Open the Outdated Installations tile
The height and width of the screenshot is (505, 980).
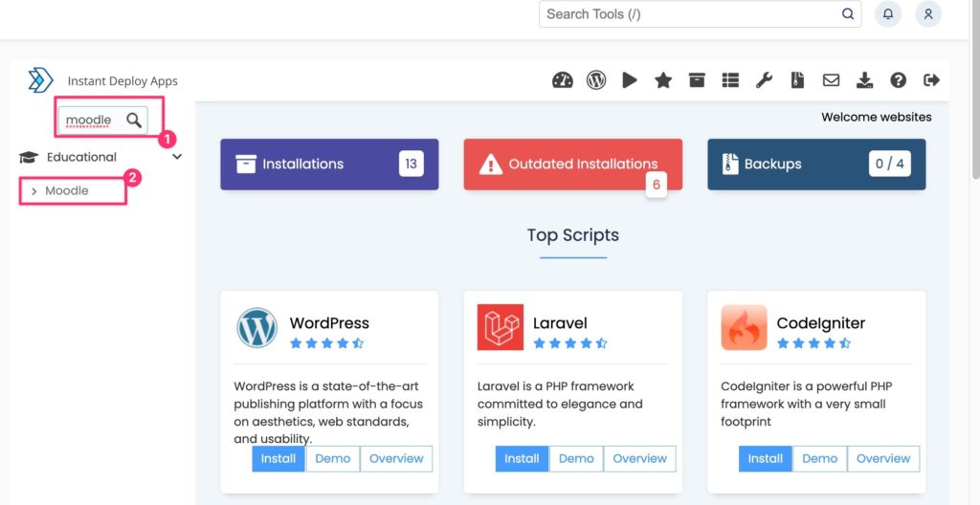point(573,165)
